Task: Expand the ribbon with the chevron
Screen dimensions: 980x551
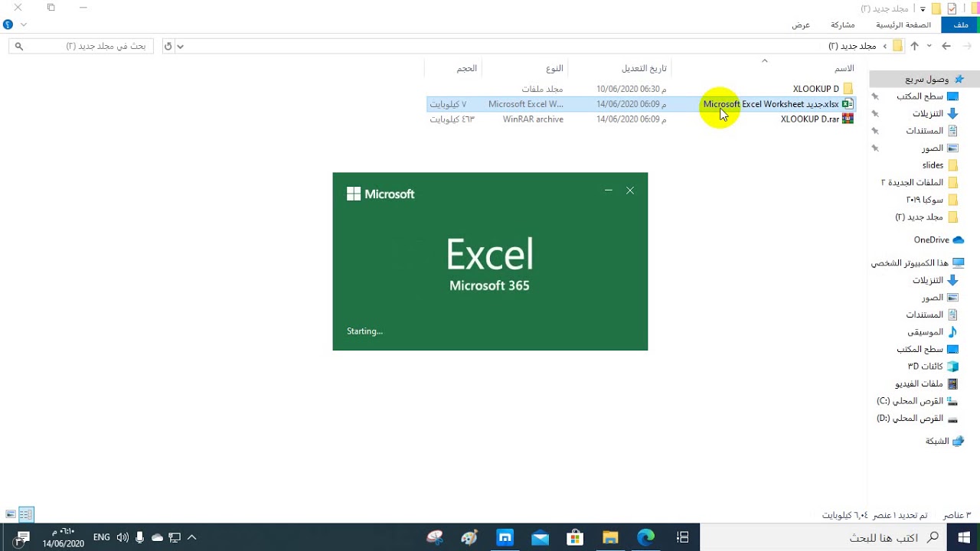Action: 24,24
